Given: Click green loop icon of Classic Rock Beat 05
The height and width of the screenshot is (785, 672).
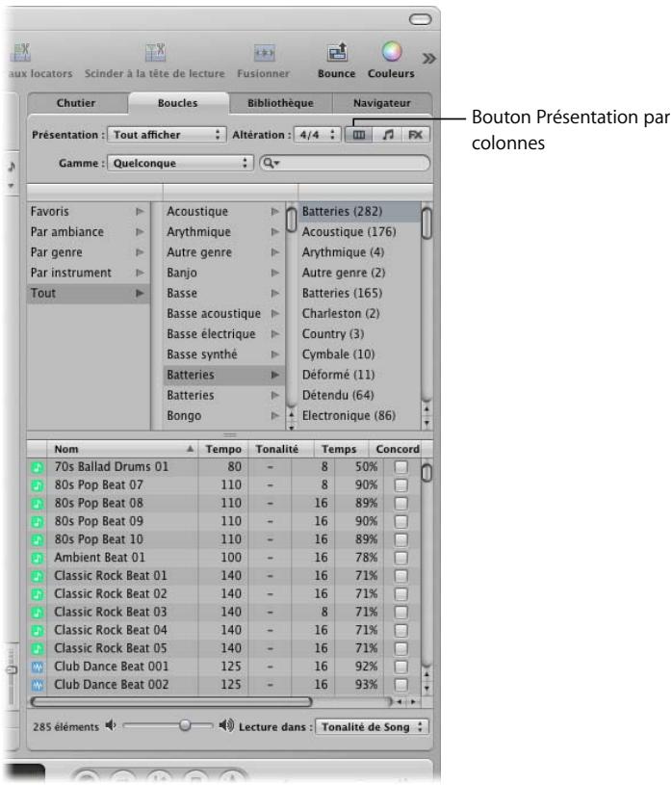Looking at the screenshot, I should coord(37,649).
